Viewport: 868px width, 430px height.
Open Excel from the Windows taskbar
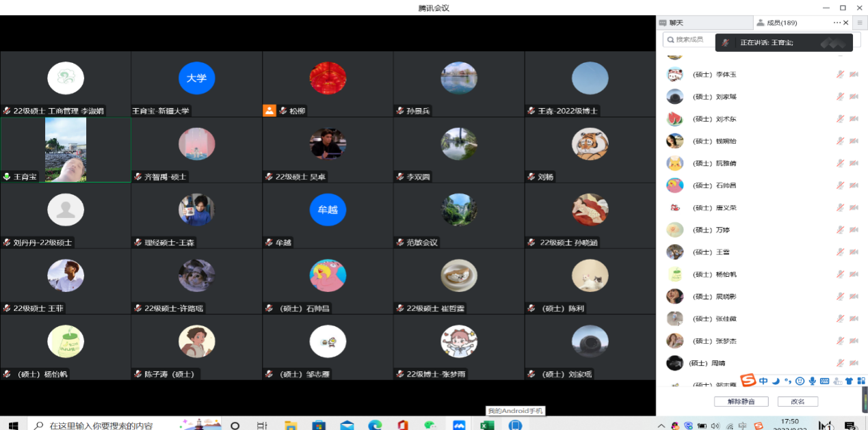pyautogui.click(x=486, y=425)
